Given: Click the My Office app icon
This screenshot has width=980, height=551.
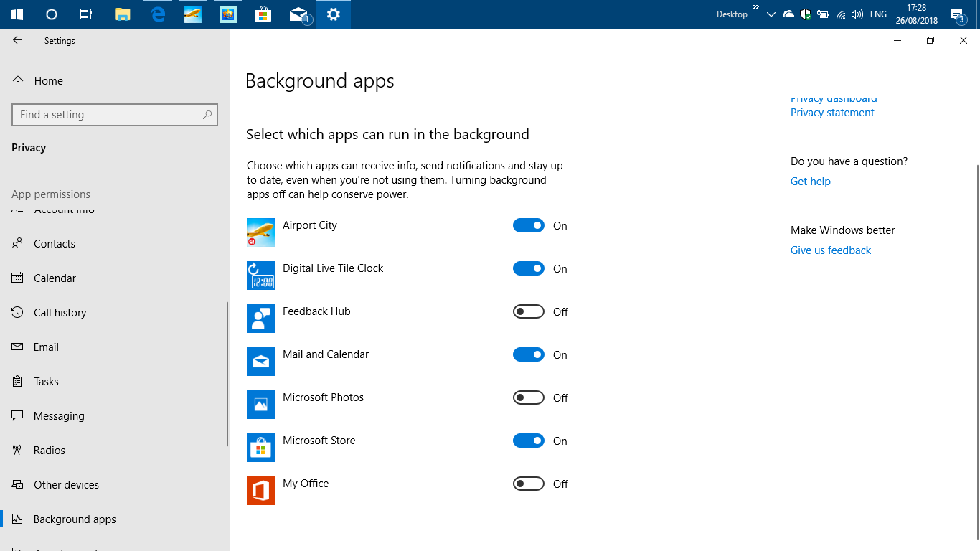Looking at the screenshot, I should pos(261,491).
